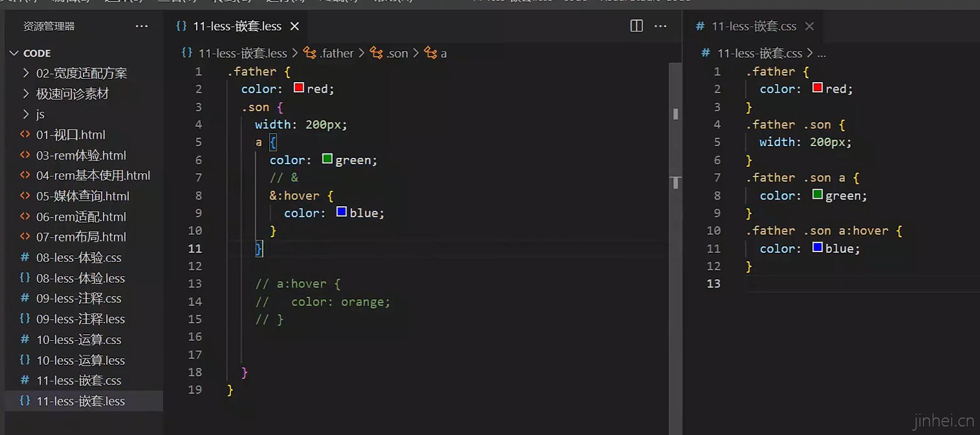Open file 05-媒体查询.html
980x435 pixels.
click(x=83, y=196)
